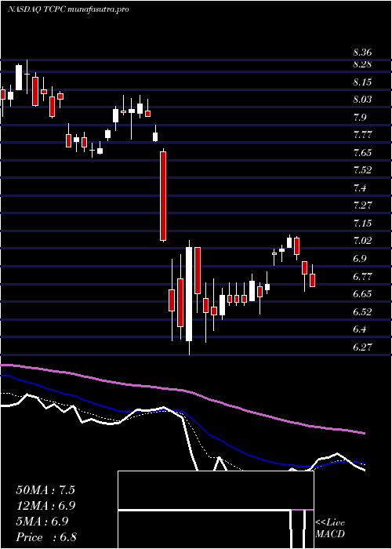Screen dimensions: 392x549
Task: Click the 6.77 price axis label
Action: click(362, 276)
